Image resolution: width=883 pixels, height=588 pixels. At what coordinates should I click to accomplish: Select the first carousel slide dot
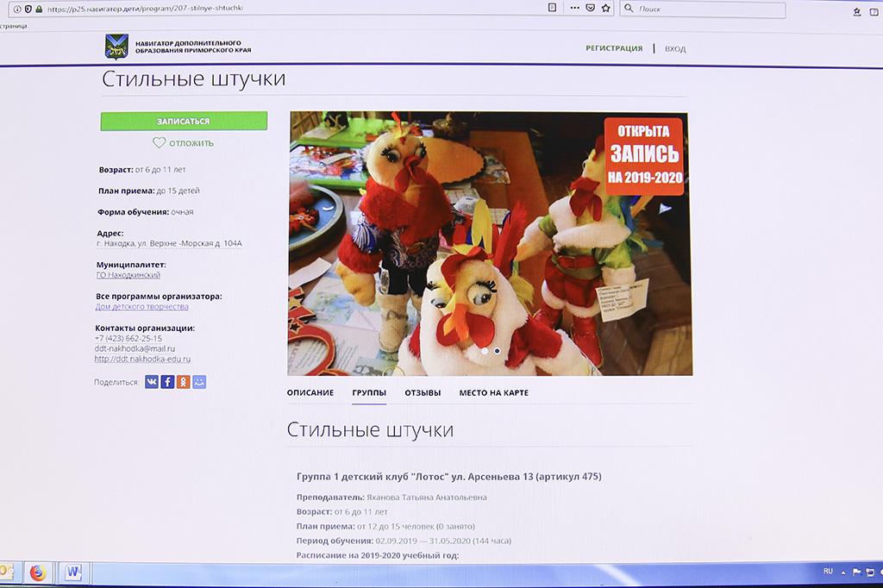(485, 351)
